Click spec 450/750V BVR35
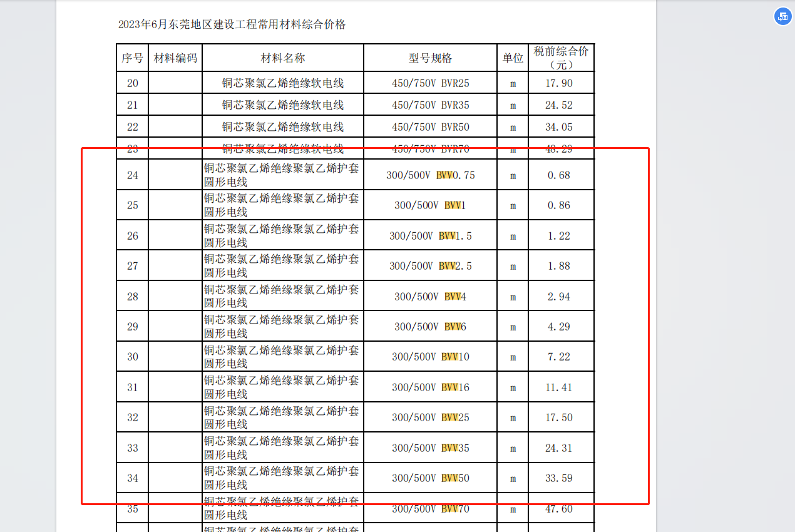Screen dimensions: 795x532 coord(430,105)
